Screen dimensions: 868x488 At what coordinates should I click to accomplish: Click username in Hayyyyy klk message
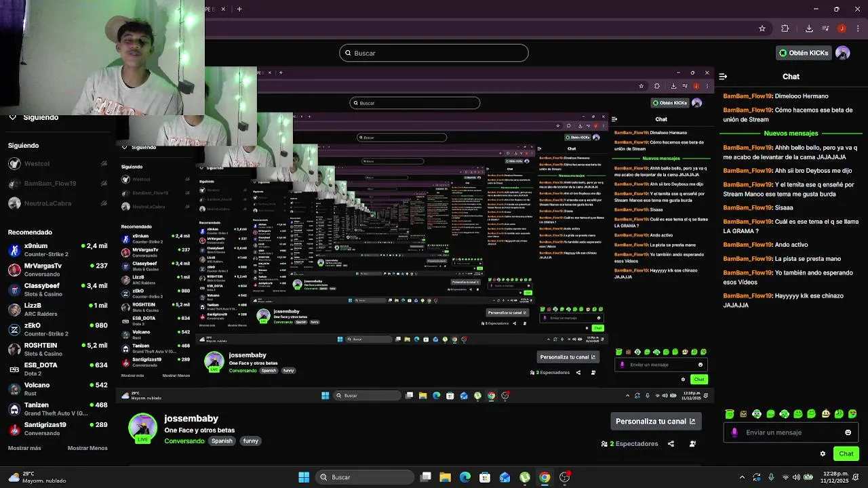pyautogui.click(x=748, y=296)
